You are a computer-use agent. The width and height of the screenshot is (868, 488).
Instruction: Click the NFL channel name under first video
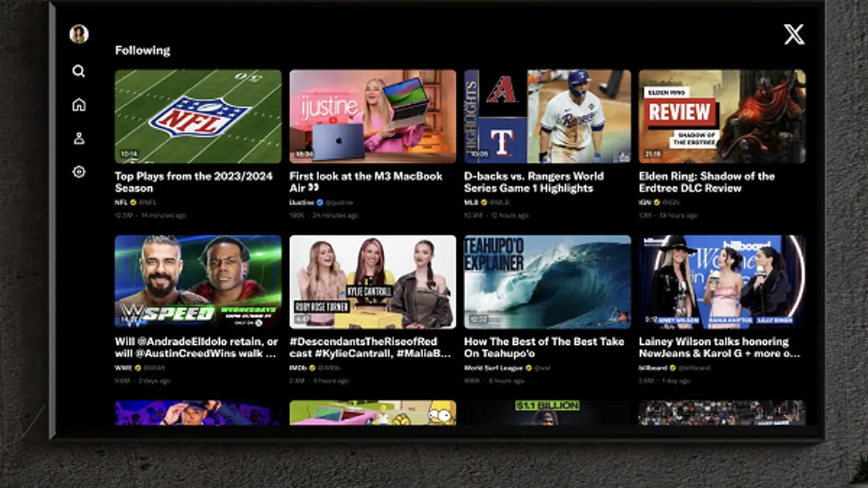click(121, 203)
